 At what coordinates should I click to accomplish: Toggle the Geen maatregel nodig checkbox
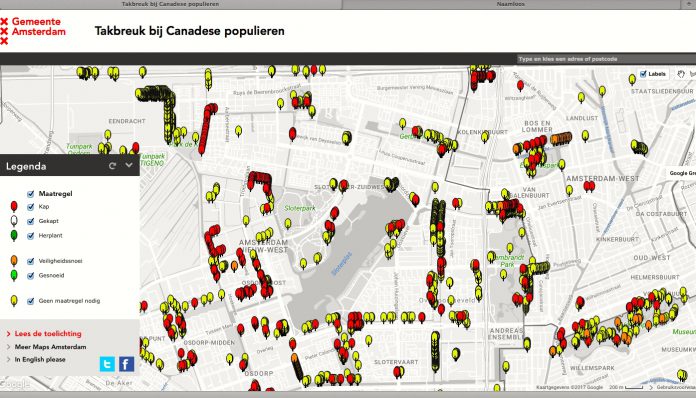(31, 301)
